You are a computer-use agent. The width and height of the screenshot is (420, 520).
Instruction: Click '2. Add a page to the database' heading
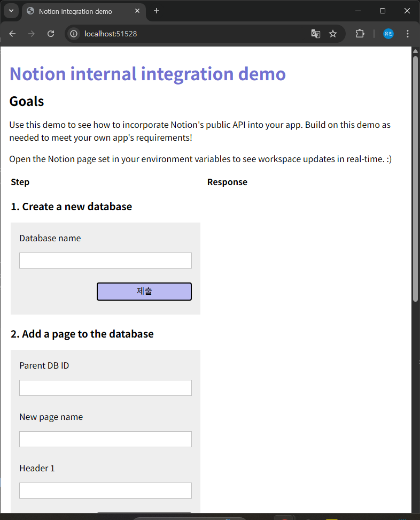pos(82,334)
